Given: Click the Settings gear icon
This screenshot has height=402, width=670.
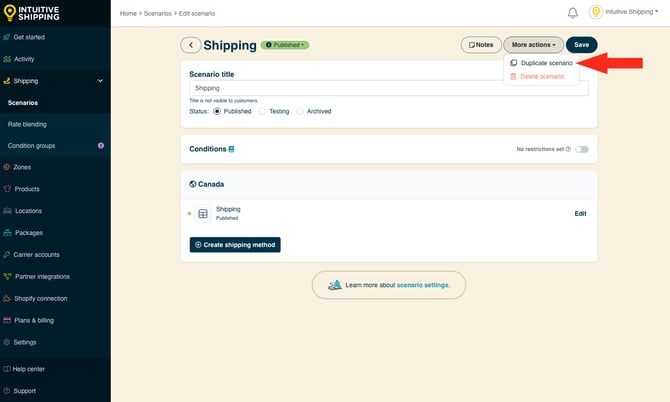Looking at the screenshot, I should (x=7, y=342).
